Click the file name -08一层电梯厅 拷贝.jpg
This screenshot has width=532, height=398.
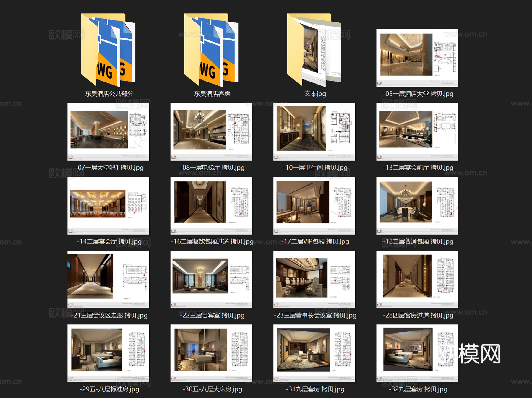pyautogui.click(x=212, y=168)
